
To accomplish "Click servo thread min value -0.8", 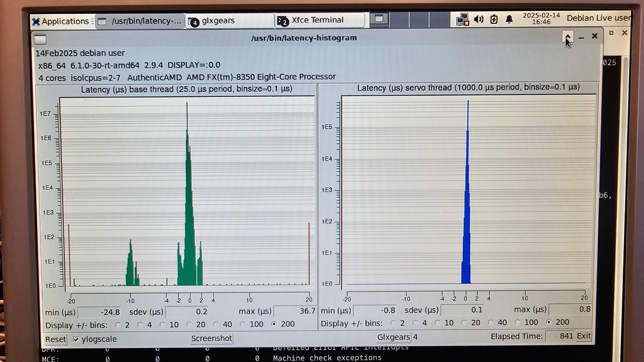I will (x=375, y=310).
